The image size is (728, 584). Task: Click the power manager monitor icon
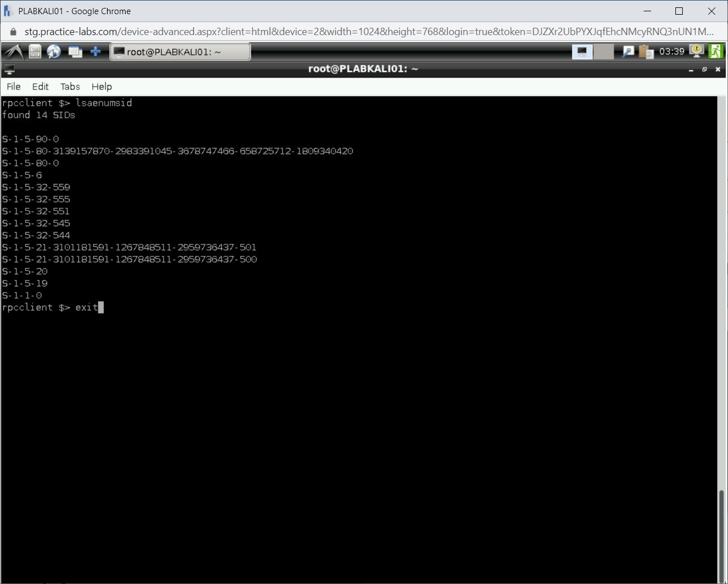point(696,51)
